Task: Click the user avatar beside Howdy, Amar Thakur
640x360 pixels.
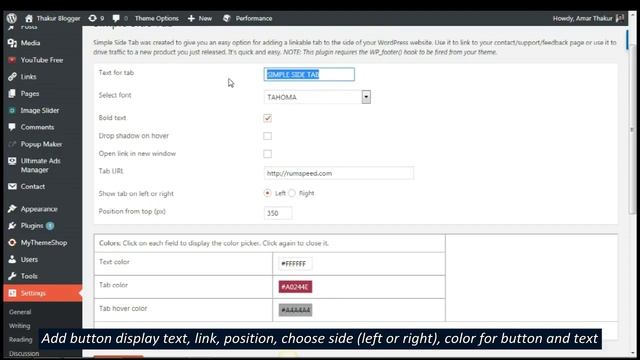Action: pos(620,18)
